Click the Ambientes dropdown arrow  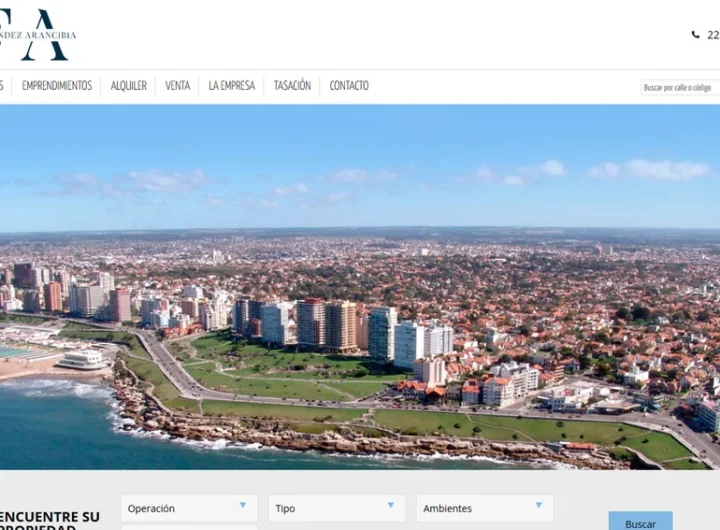tap(538, 506)
